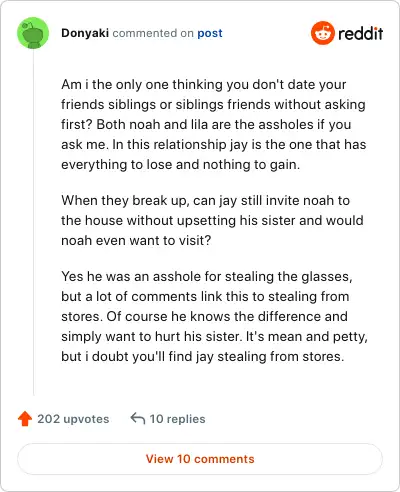Click the "202 upvotes" count
This screenshot has width=400, height=492.
click(x=73, y=419)
